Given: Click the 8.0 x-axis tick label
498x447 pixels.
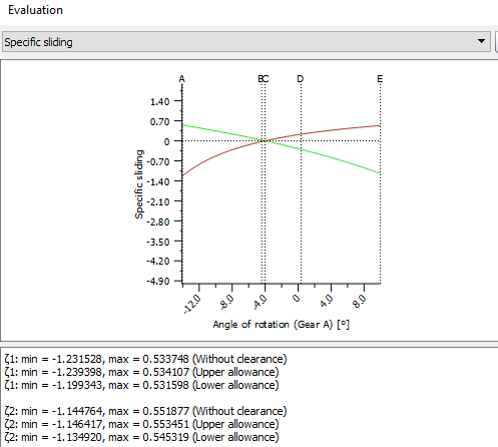Looking at the screenshot, I should tap(360, 302).
